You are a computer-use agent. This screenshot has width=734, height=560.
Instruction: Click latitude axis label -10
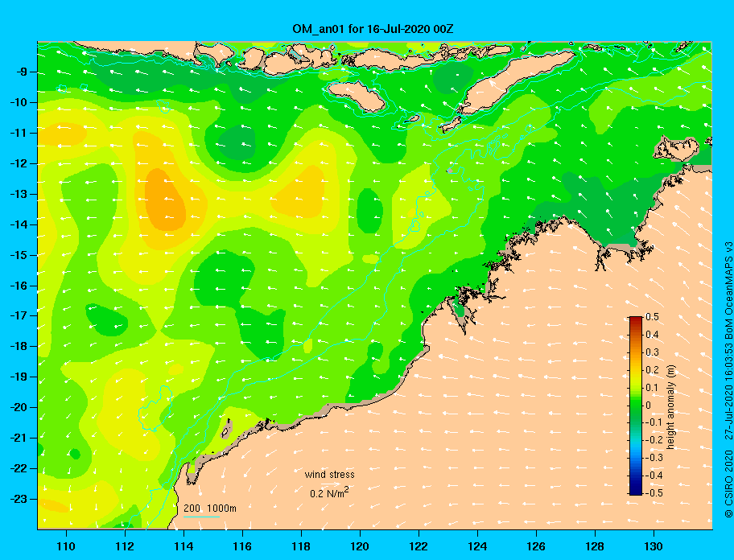[x=19, y=102]
